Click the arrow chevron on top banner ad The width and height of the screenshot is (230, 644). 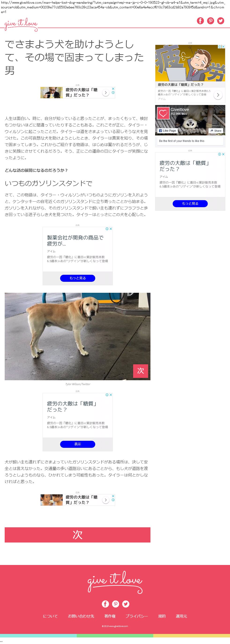point(106,93)
